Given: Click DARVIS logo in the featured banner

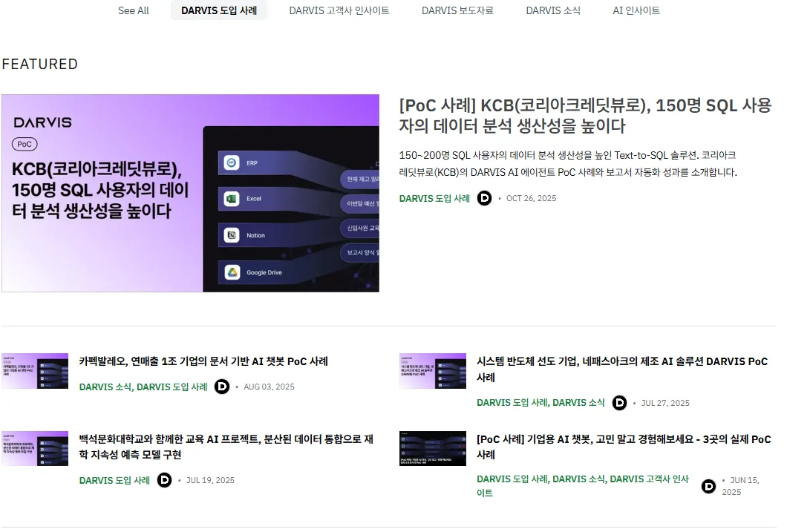Looking at the screenshot, I should point(42,122).
